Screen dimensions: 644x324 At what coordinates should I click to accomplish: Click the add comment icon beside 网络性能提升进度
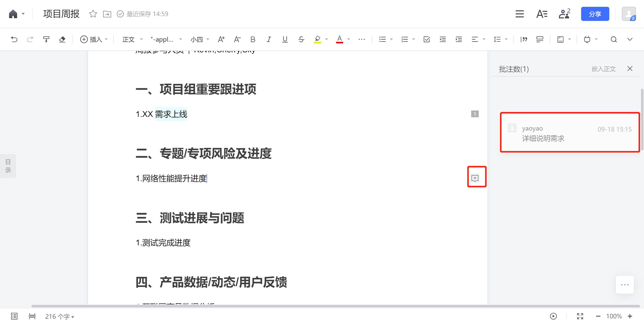[475, 178]
